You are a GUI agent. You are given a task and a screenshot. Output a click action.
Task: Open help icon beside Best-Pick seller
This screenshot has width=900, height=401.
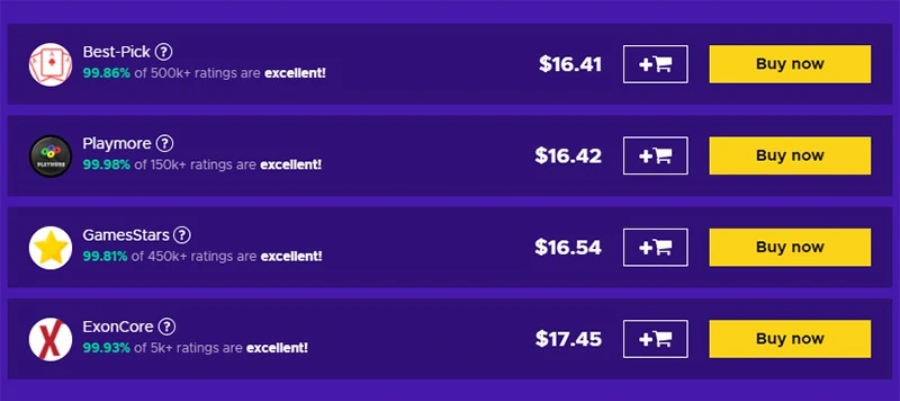[x=164, y=52]
